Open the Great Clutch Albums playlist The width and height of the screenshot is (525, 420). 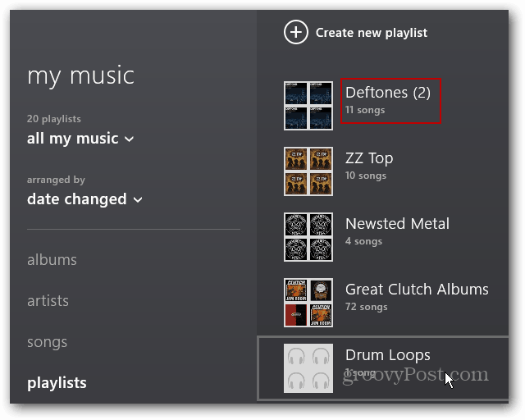tap(417, 290)
